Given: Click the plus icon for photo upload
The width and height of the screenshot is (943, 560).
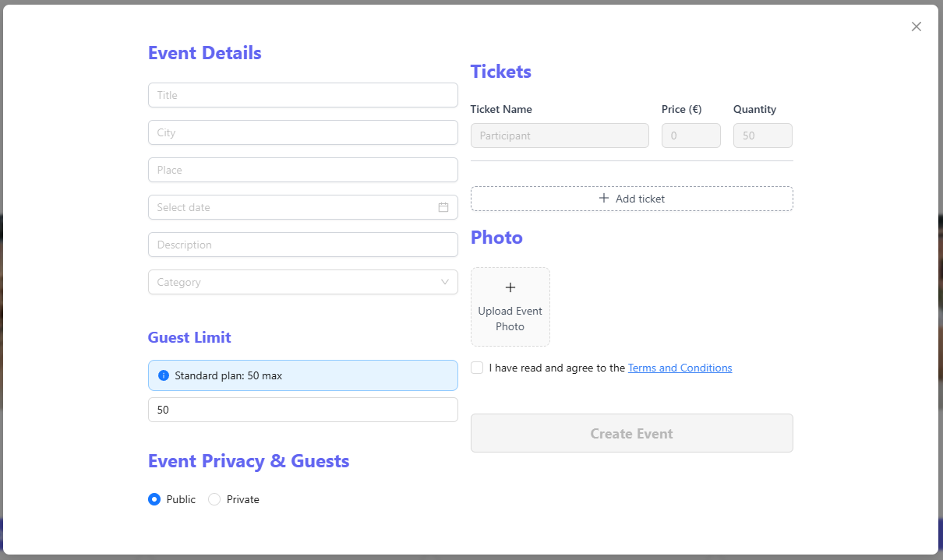Looking at the screenshot, I should (x=510, y=287).
